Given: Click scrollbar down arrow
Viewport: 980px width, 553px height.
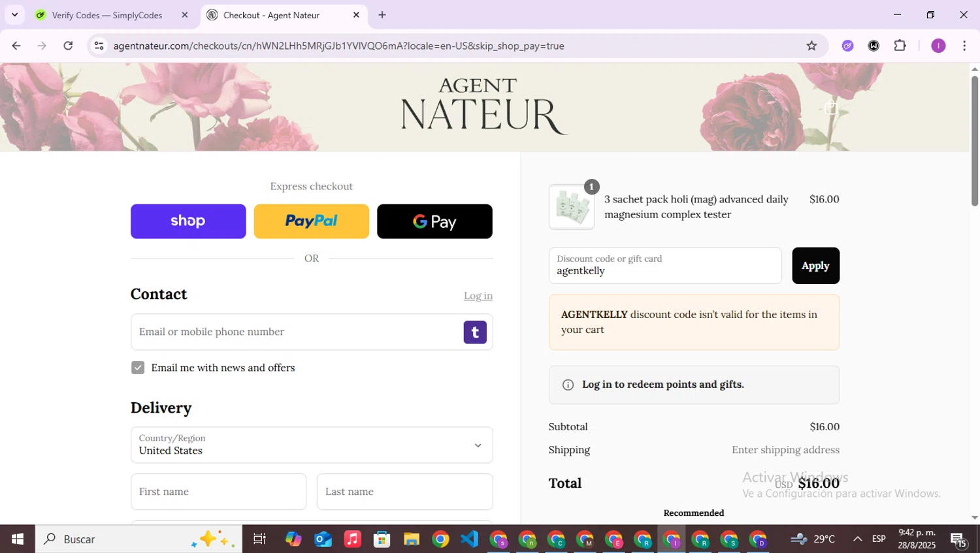Looking at the screenshot, I should pos(974,518).
